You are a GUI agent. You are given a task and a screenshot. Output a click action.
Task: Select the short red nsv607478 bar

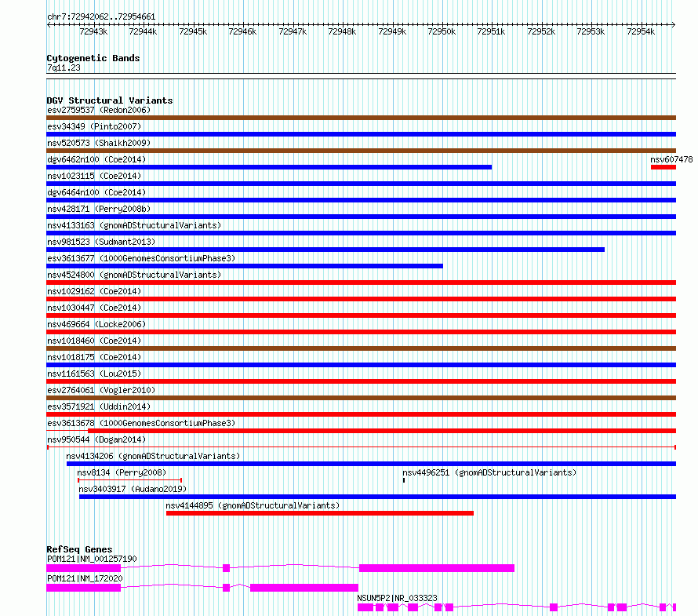[x=663, y=167]
